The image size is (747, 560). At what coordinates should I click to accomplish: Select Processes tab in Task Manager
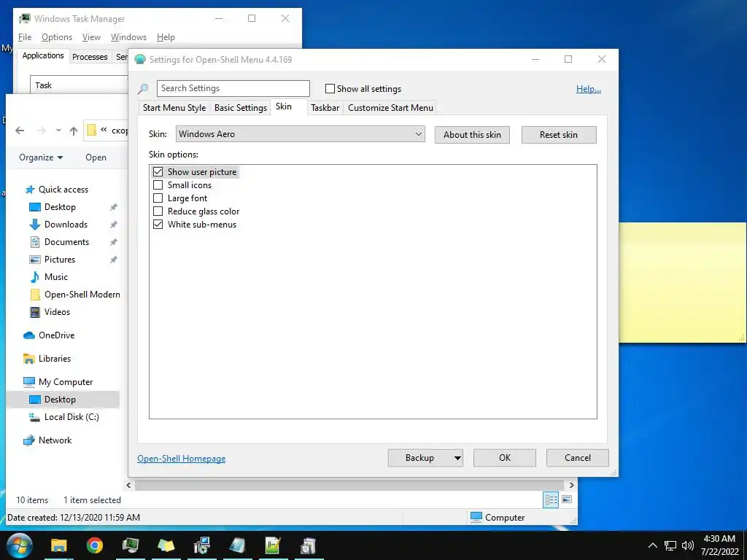click(90, 57)
